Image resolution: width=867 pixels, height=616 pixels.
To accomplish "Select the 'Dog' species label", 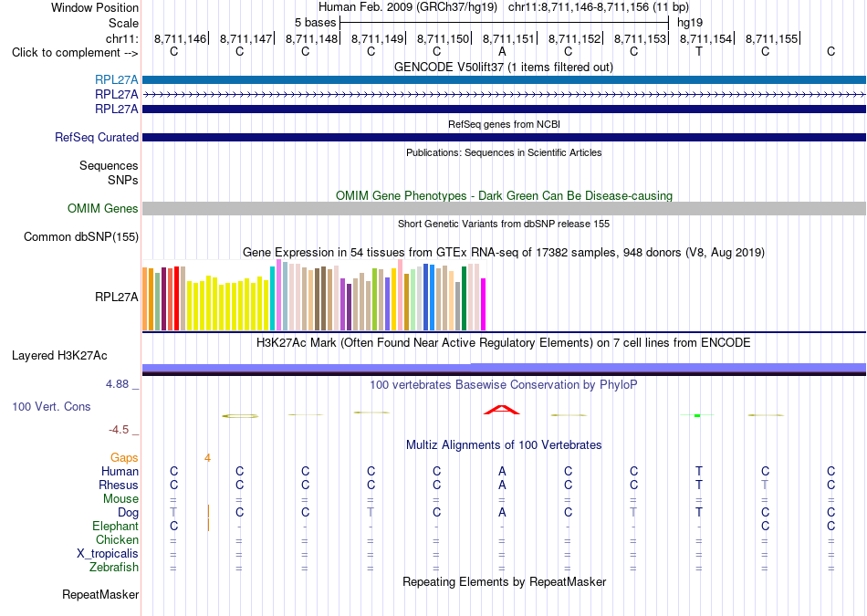I will tap(128, 513).
